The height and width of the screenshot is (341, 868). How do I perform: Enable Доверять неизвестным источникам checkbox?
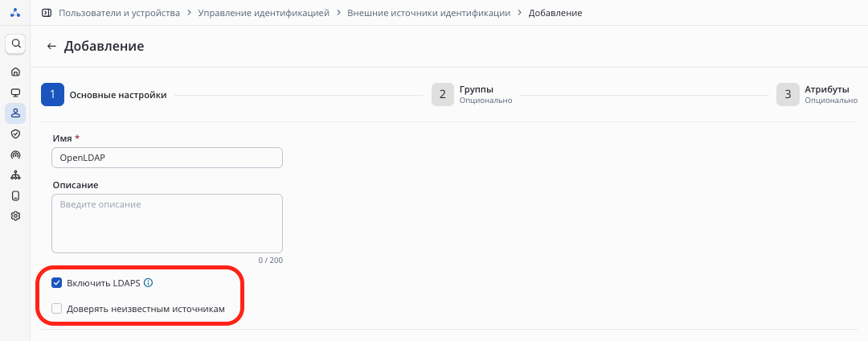(x=57, y=308)
